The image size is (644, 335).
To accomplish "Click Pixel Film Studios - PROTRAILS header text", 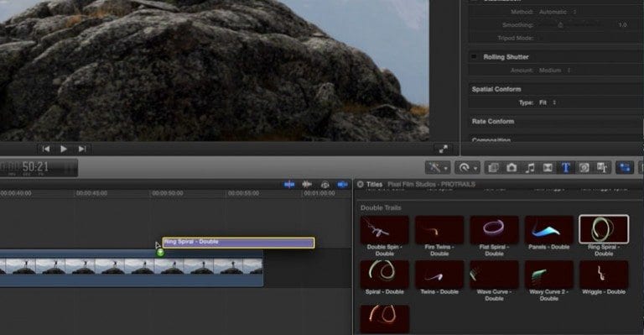I will tap(431, 185).
